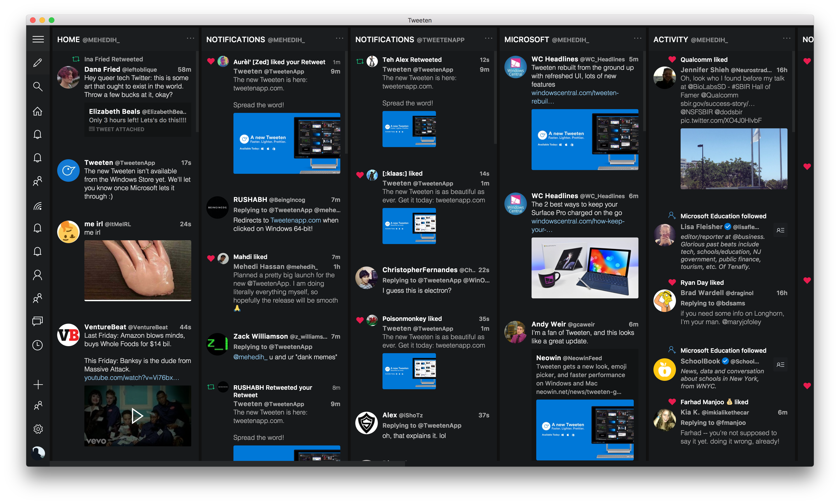This screenshot has height=504, width=840.
Task: Open Tweetenapp.com link in RUSHABH's reply
Action: coord(296,220)
